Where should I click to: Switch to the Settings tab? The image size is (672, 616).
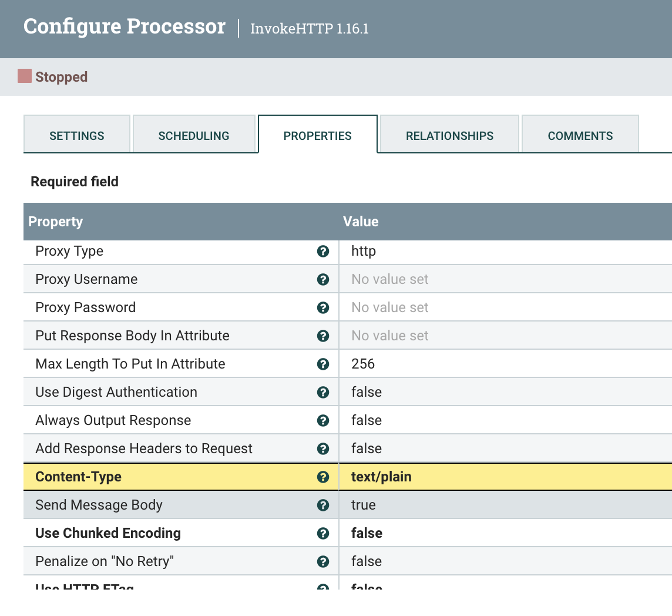tap(76, 135)
